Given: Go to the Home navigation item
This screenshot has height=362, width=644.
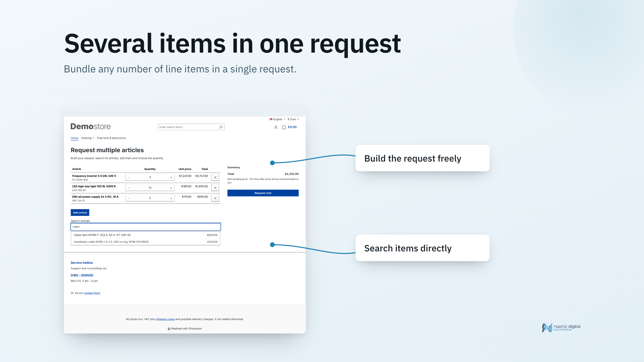Looking at the screenshot, I should click(x=74, y=138).
